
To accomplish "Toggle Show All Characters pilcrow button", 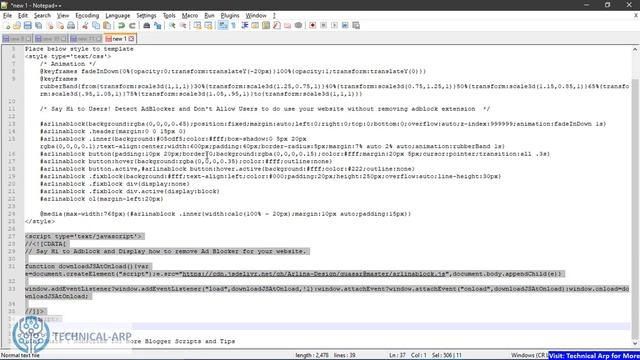I will click(234, 25).
